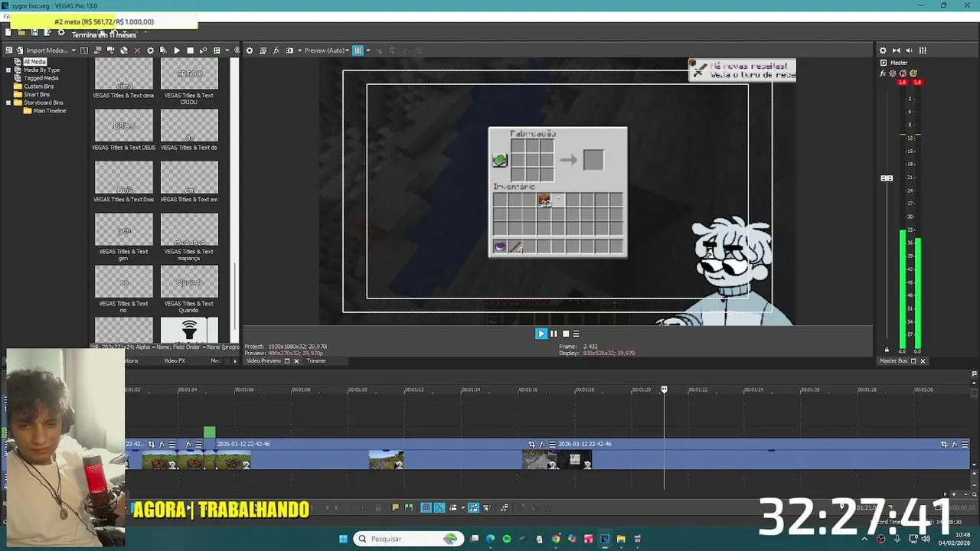Select All Media in the bin tree
980x551 pixels.
pos(34,62)
